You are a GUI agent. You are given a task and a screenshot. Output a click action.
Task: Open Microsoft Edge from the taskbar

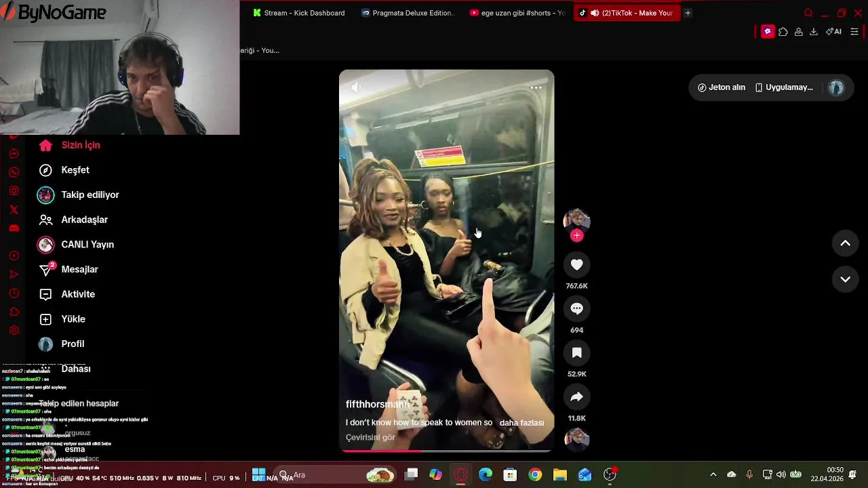coord(486,475)
